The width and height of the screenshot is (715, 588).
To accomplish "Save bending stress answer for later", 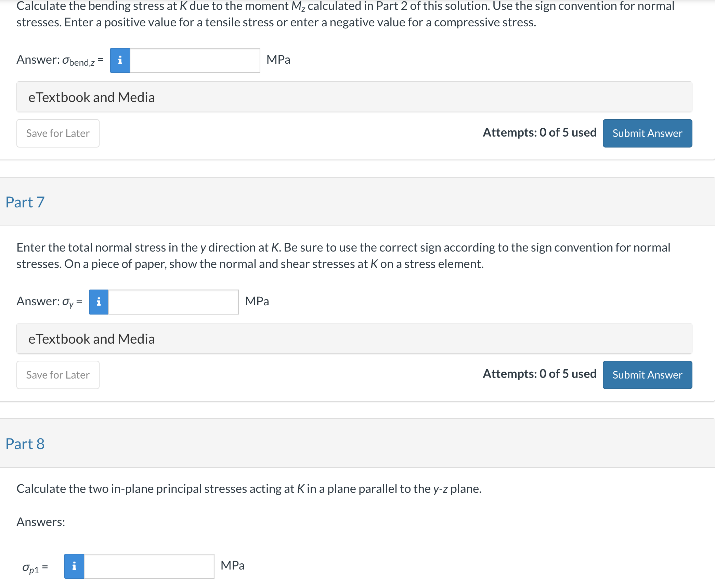I will click(58, 133).
